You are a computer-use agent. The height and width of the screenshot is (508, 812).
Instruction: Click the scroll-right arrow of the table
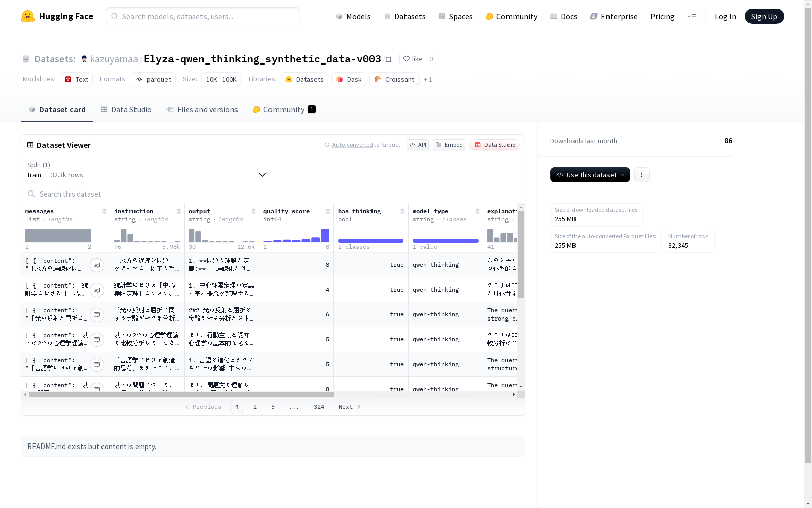point(514,394)
